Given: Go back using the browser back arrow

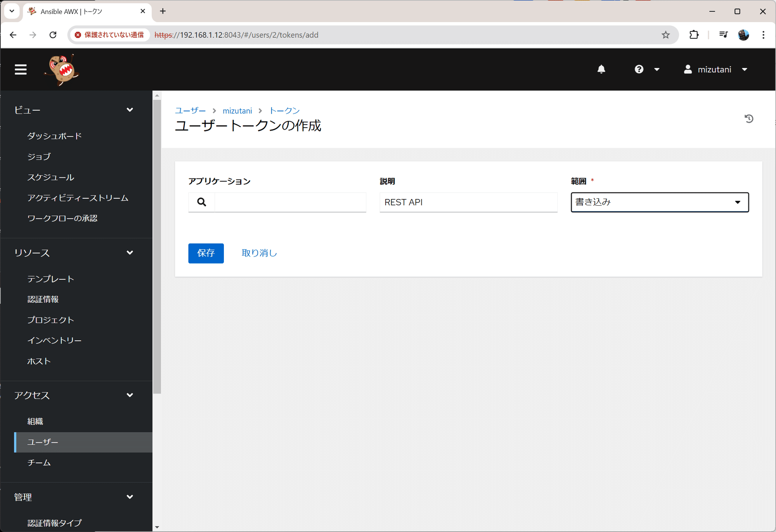Looking at the screenshot, I should click(13, 35).
